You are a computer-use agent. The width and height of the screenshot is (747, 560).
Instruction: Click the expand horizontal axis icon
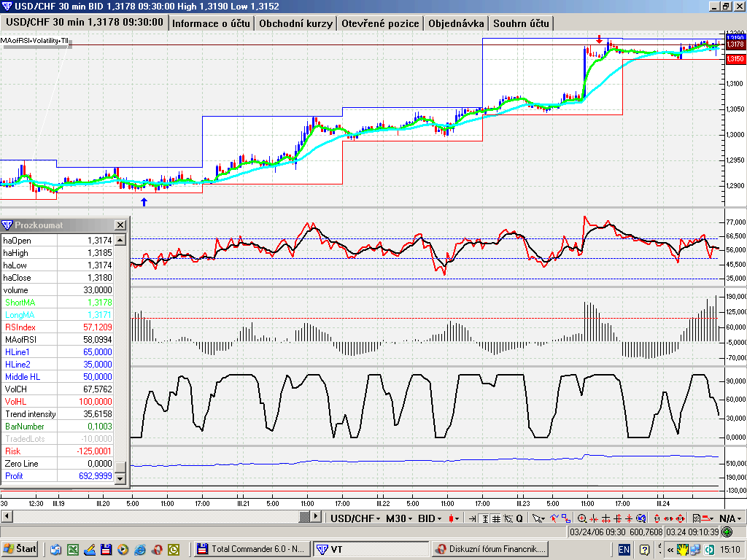pos(606,518)
